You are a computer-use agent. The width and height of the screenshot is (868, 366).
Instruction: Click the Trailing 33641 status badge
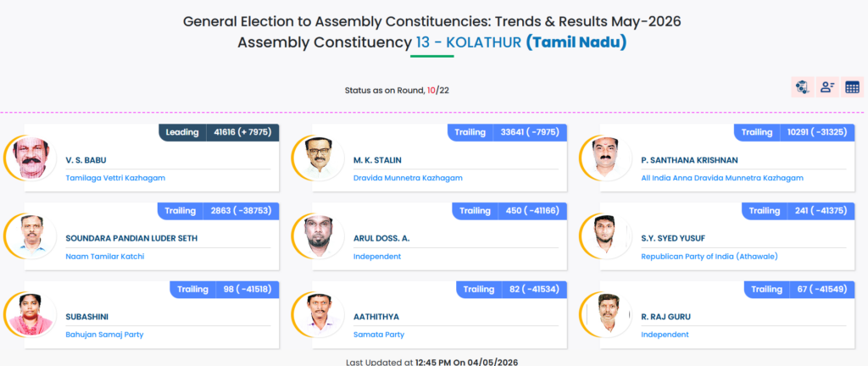[507, 132]
